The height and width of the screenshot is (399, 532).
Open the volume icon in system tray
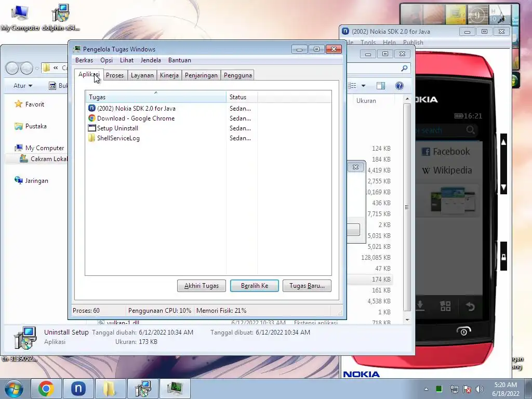[x=480, y=389]
